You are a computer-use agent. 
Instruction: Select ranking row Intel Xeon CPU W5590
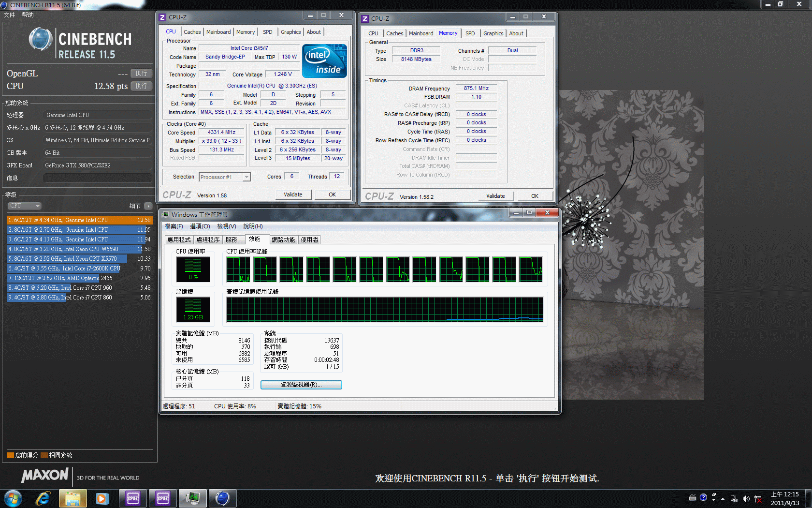click(x=80, y=249)
